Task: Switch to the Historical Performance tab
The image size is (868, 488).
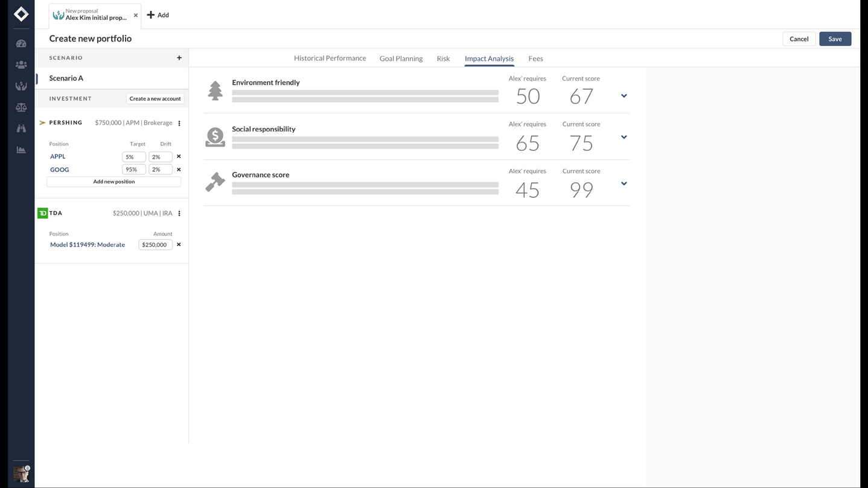Action: click(330, 59)
